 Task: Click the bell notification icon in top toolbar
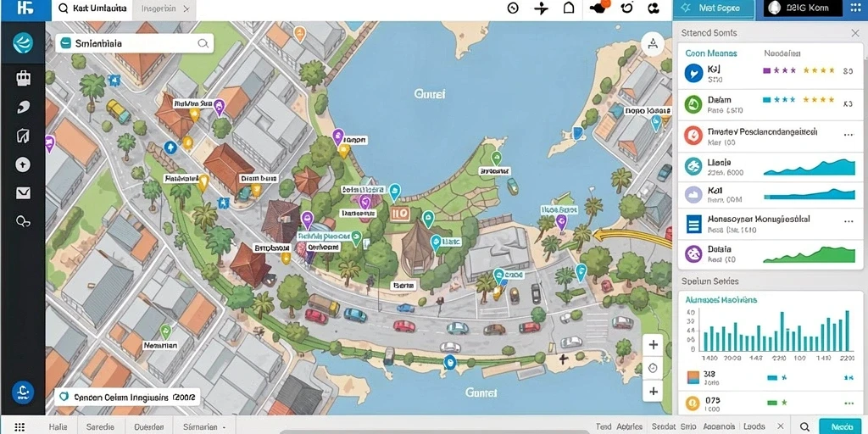tap(569, 8)
